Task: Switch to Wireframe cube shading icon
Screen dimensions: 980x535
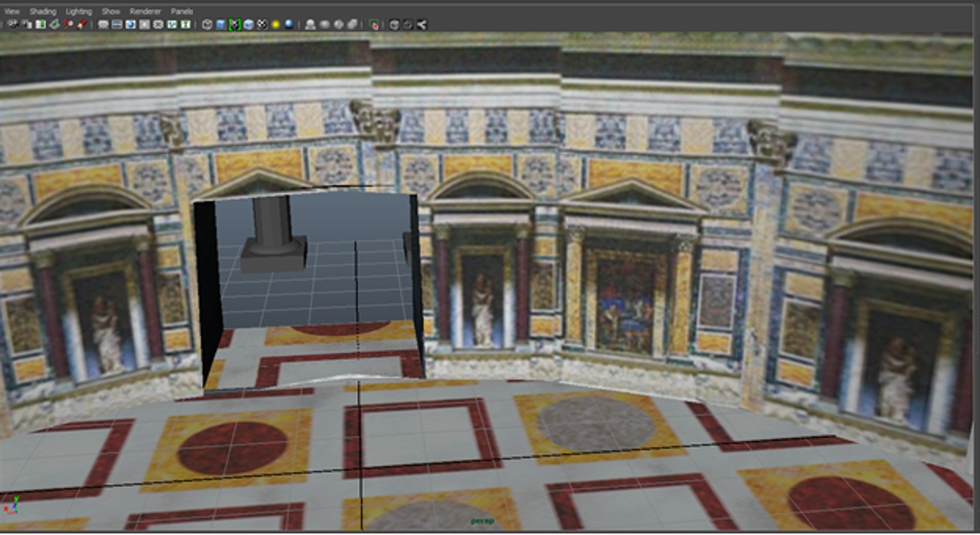Action: [207, 25]
